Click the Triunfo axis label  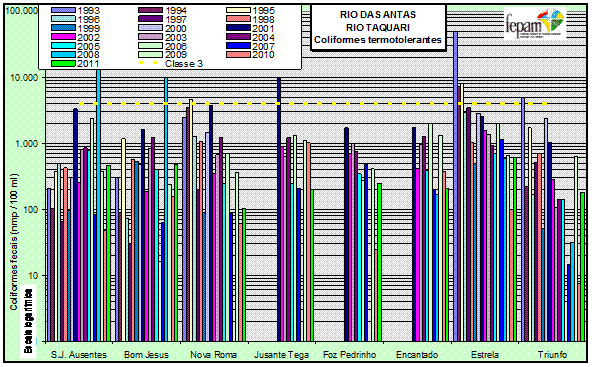tap(552, 355)
